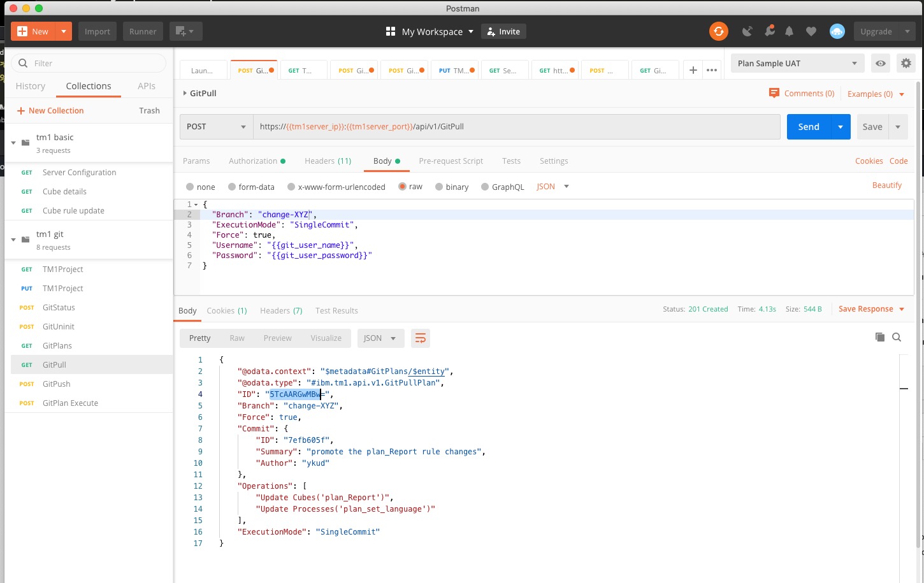This screenshot has height=583, width=924.
Task: Click the workspace grid icon
Action: 391,31
